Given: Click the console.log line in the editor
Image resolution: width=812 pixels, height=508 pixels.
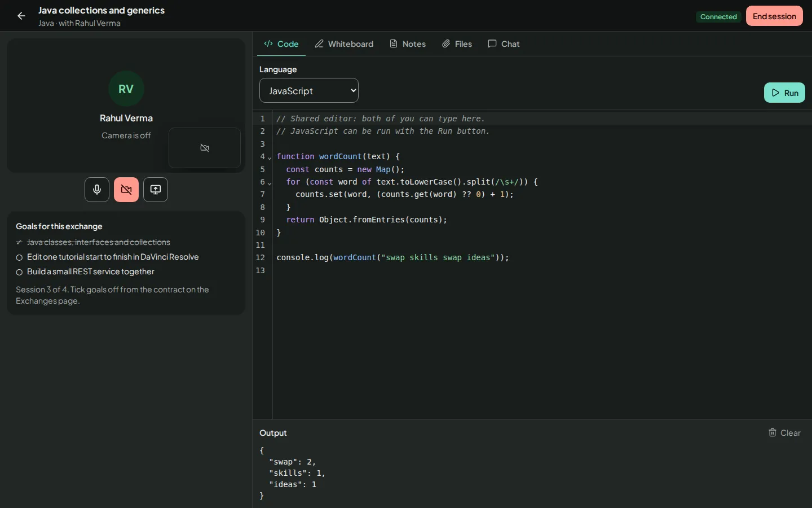Looking at the screenshot, I should click(392, 257).
